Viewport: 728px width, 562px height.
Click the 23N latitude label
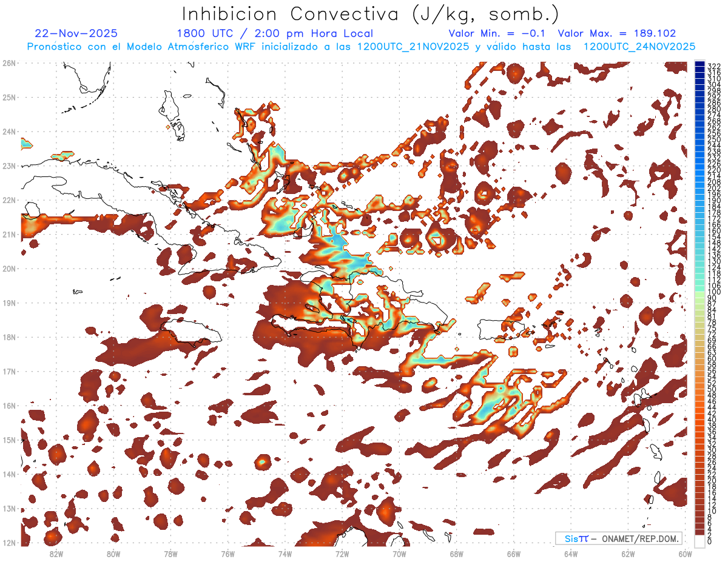[x=9, y=166]
